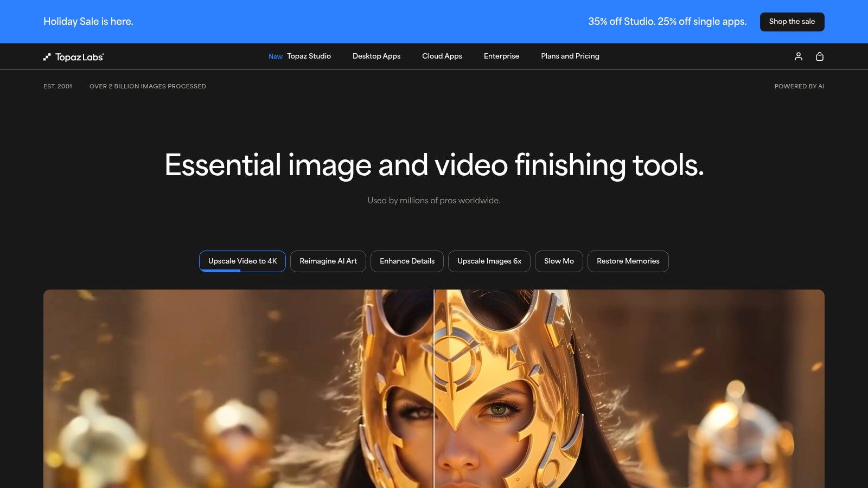Screen dimensions: 868x488
Task: Select the Restore Memories tab
Action: coord(628,261)
